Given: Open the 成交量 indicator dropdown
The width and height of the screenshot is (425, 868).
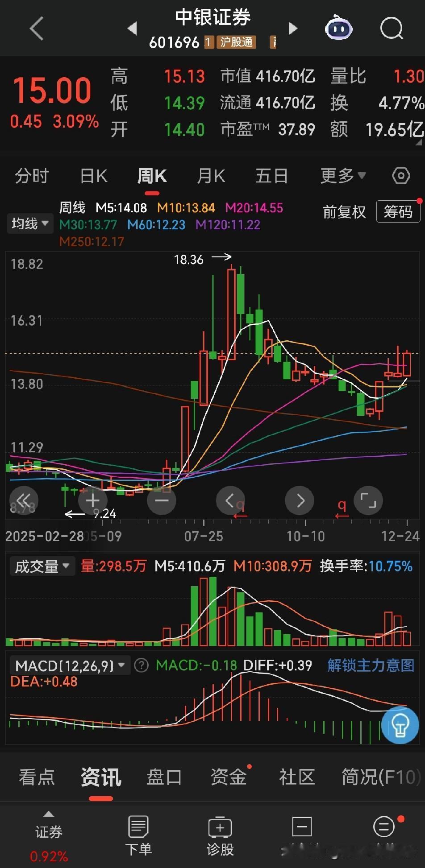Looking at the screenshot, I should [42, 566].
